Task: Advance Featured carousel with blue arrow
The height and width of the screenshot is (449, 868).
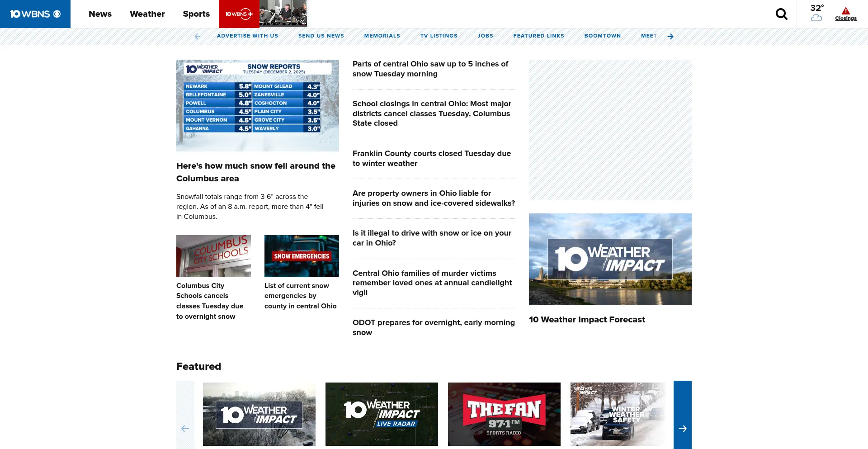Action: point(682,428)
